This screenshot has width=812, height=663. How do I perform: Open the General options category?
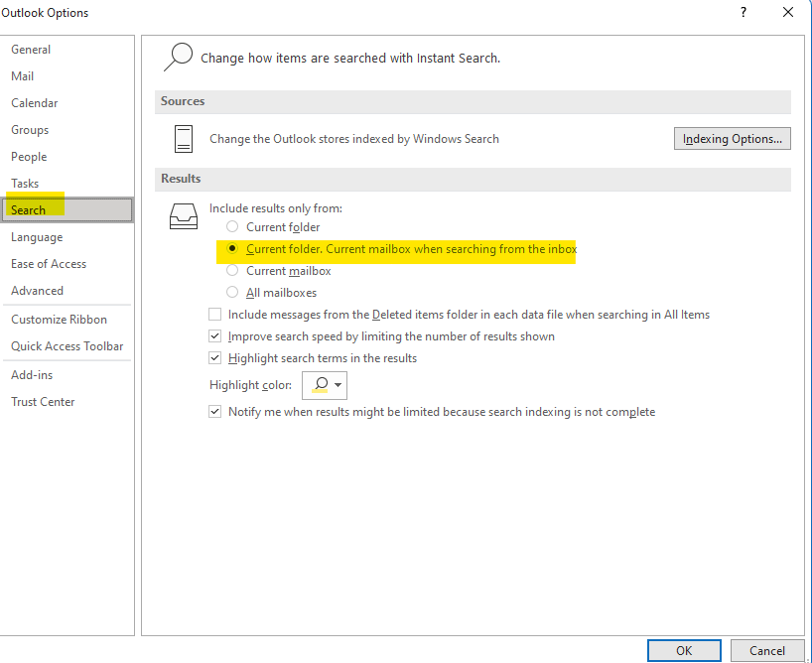(x=31, y=50)
